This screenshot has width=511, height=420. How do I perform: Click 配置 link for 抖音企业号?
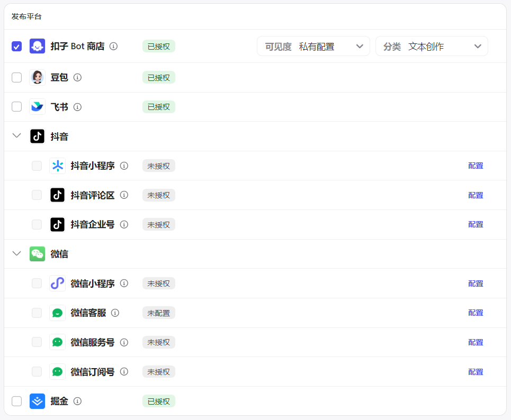pyautogui.click(x=476, y=224)
